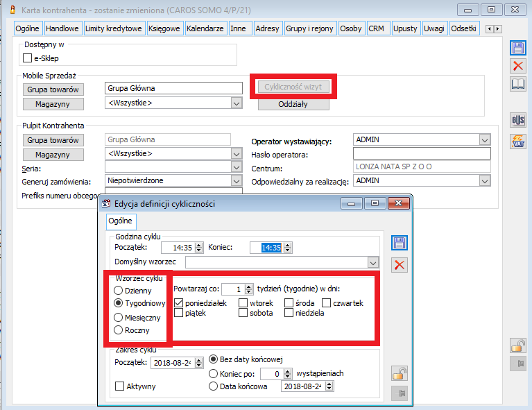Click the padlock icon in cycle dialog
The width and height of the screenshot is (532, 410).
pyautogui.click(x=399, y=374)
